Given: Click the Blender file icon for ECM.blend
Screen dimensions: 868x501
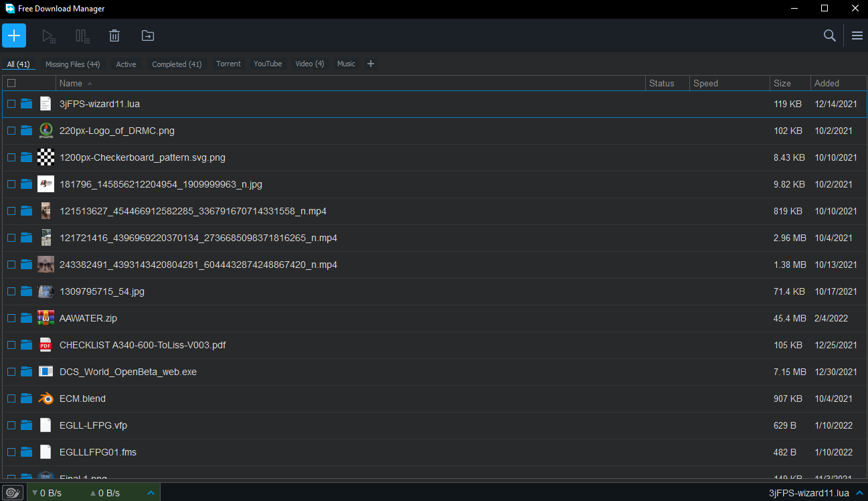Looking at the screenshot, I should [x=46, y=399].
